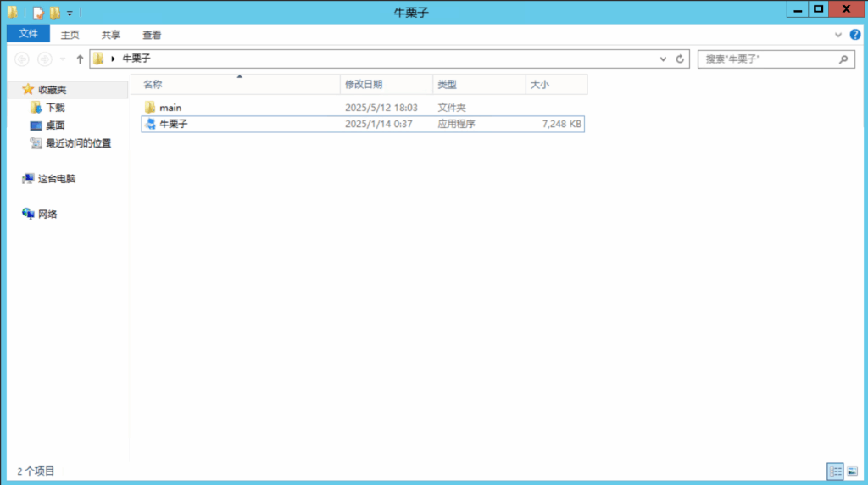Expand the ribbon with the chevron arrow
The width and height of the screenshot is (868, 485).
coord(838,35)
